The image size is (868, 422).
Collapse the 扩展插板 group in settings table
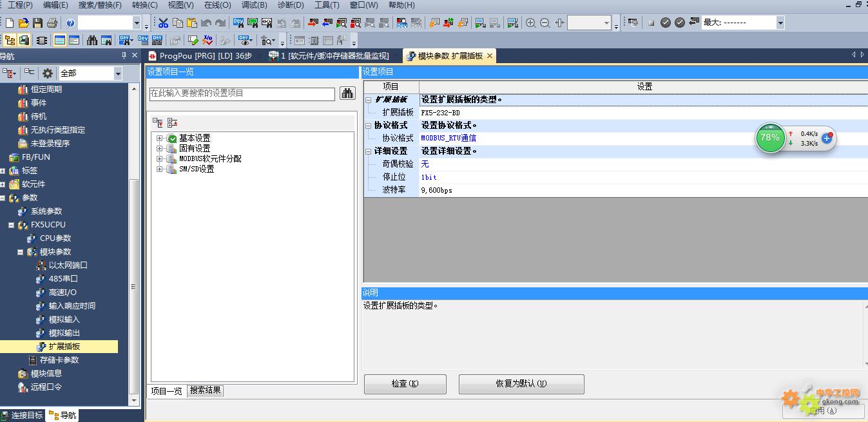click(369, 100)
